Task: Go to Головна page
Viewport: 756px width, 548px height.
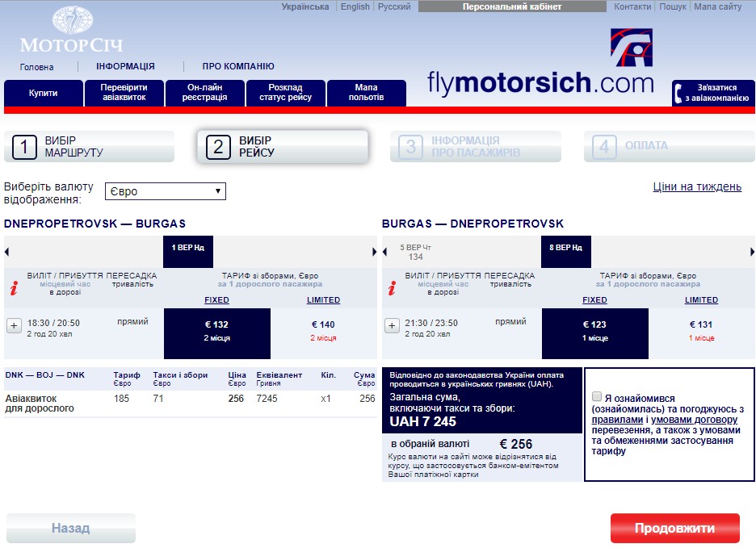Action: pos(36,67)
